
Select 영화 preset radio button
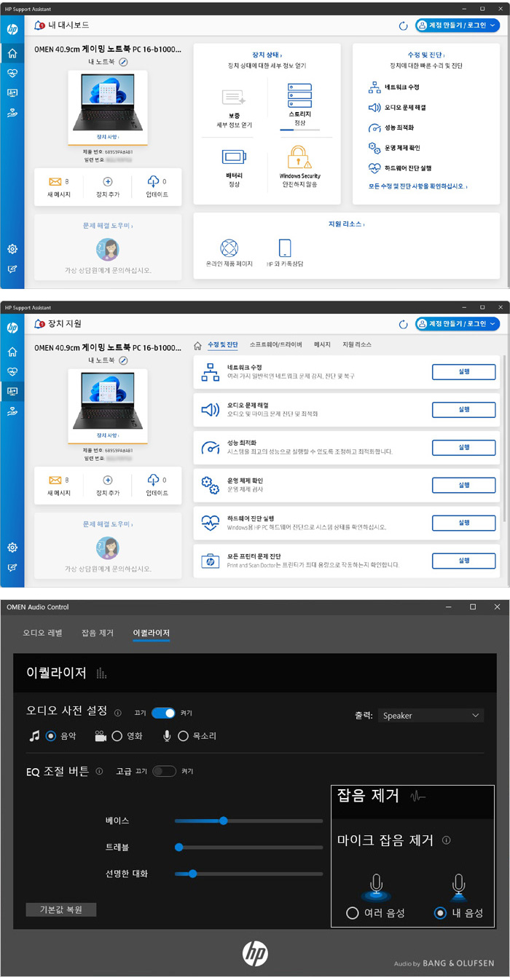(x=117, y=736)
